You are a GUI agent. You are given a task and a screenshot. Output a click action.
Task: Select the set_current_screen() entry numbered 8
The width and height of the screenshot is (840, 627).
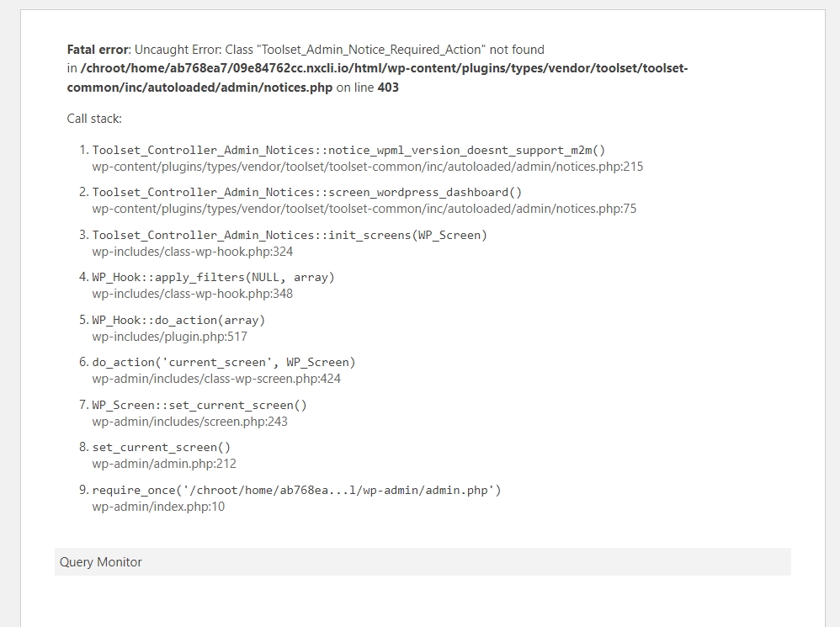(162, 448)
